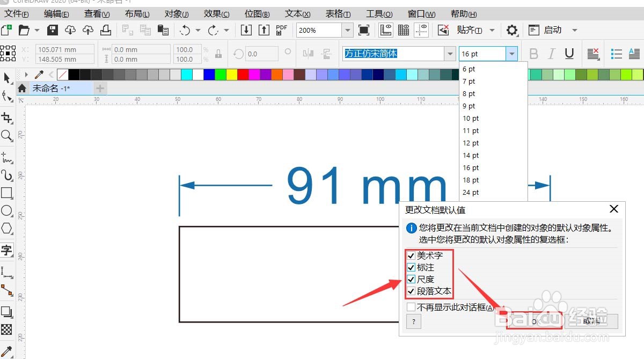Select the Drop shadow tool
The image size is (644, 359).
pos(7,312)
